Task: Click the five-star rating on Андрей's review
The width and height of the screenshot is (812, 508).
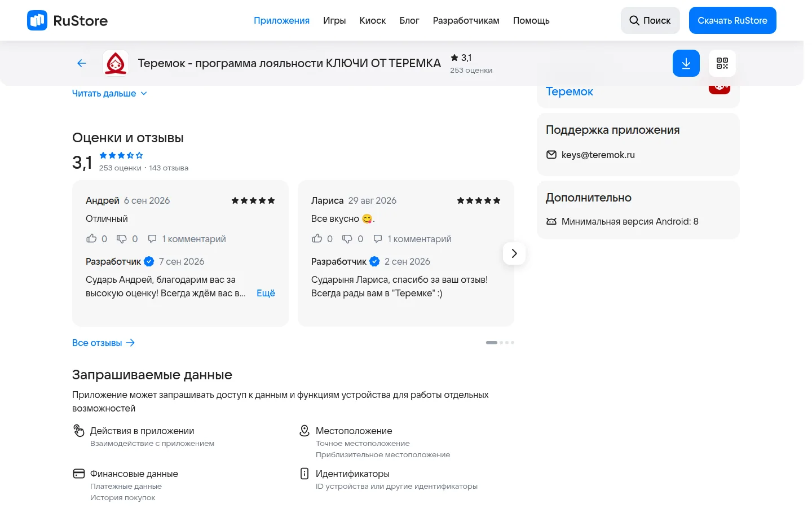Action: (x=253, y=200)
